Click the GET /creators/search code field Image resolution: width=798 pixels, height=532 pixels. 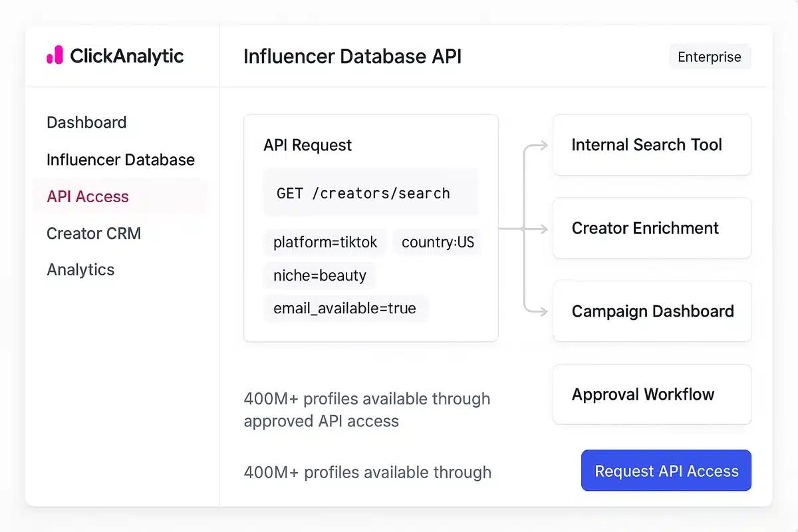coord(371,193)
